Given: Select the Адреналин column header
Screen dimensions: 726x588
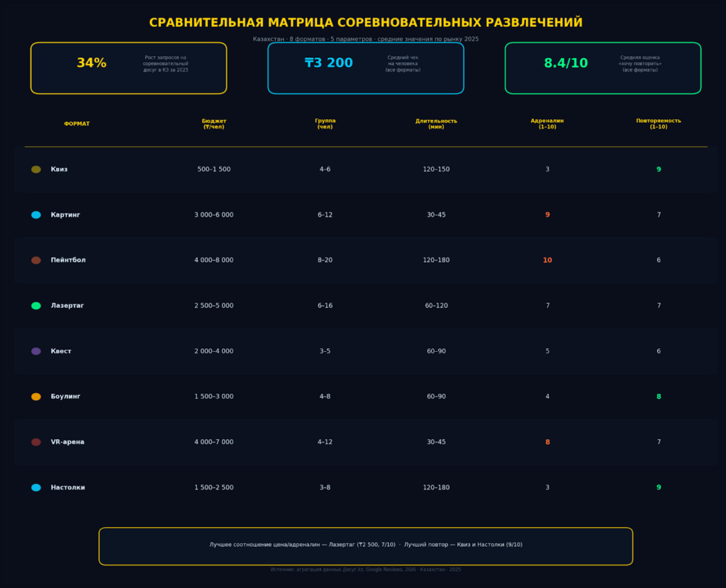Looking at the screenshot, I should tap(547, 123).
